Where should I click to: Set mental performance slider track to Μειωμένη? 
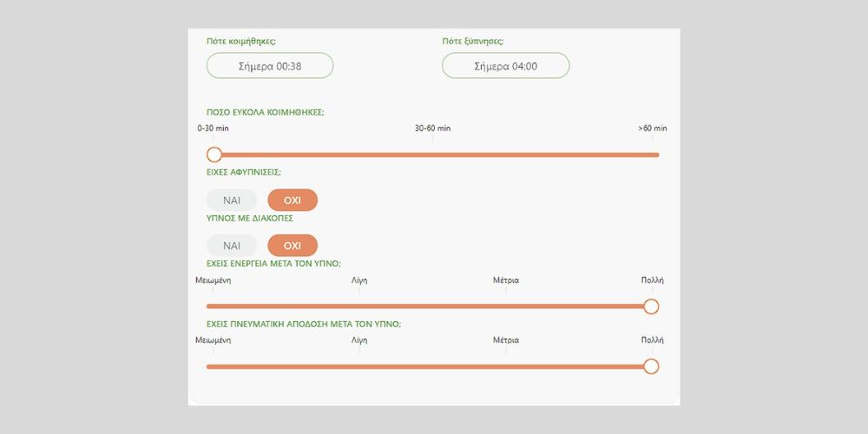214,366
